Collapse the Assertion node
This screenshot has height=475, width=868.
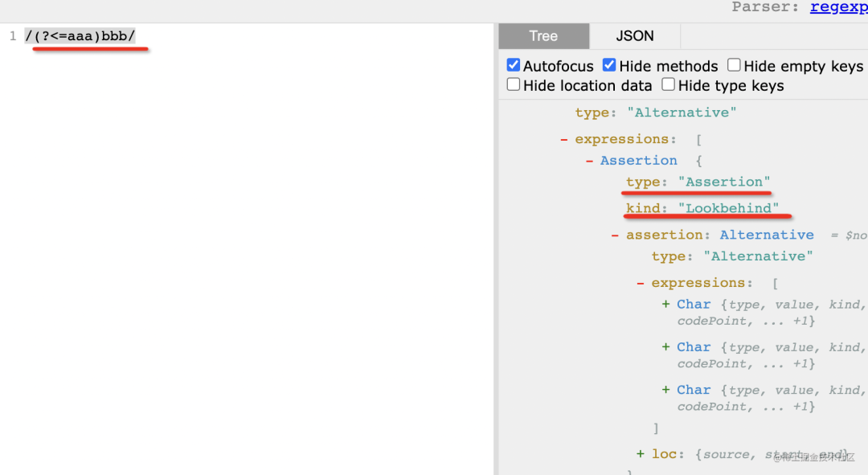pos(589,161)
